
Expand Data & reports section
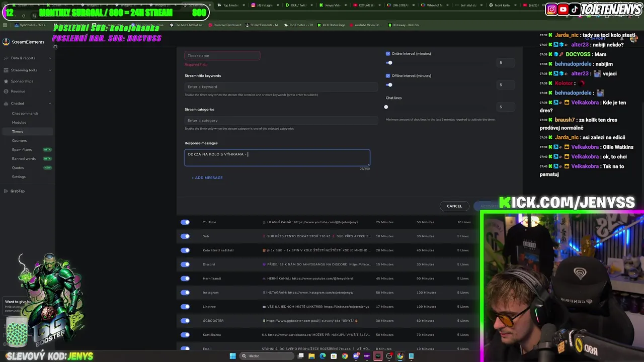[50, 58]
